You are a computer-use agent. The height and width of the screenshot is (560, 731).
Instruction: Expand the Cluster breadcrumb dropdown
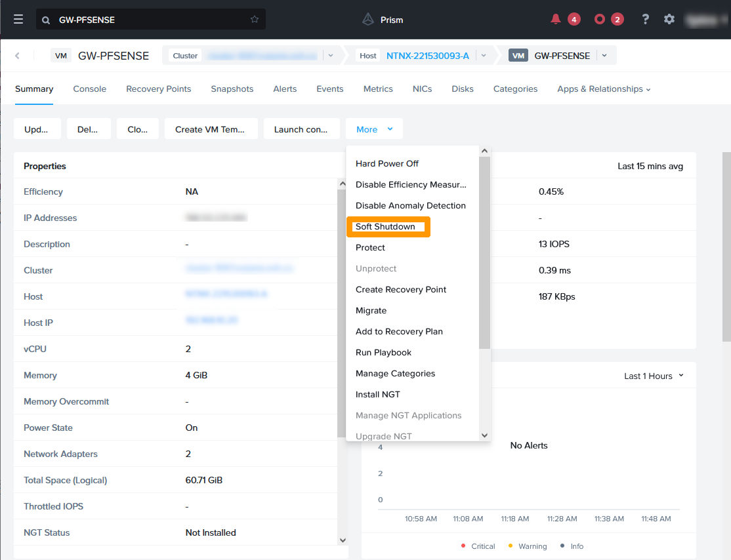(331, 56)
